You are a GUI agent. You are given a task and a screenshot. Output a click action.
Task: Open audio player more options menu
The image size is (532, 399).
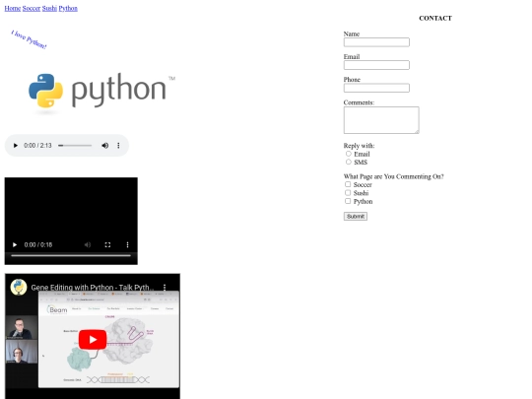[x=118, y=146]
